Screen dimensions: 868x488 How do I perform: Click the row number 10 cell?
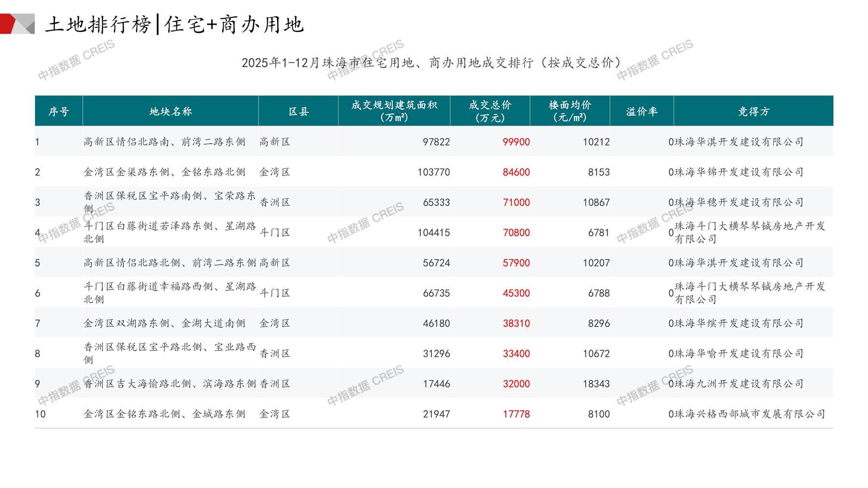(x=41, y=414)
